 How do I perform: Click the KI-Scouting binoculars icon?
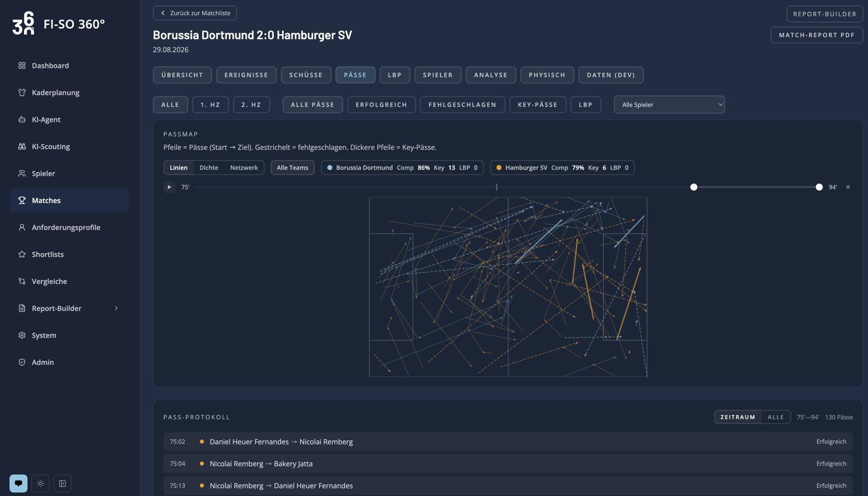(x=22, y=147)
